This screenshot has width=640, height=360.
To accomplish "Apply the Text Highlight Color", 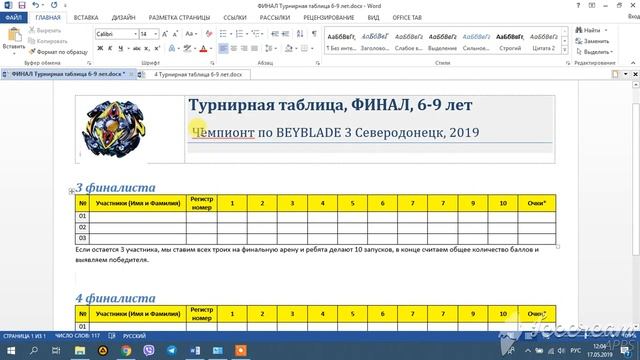I will click(187, 49).
